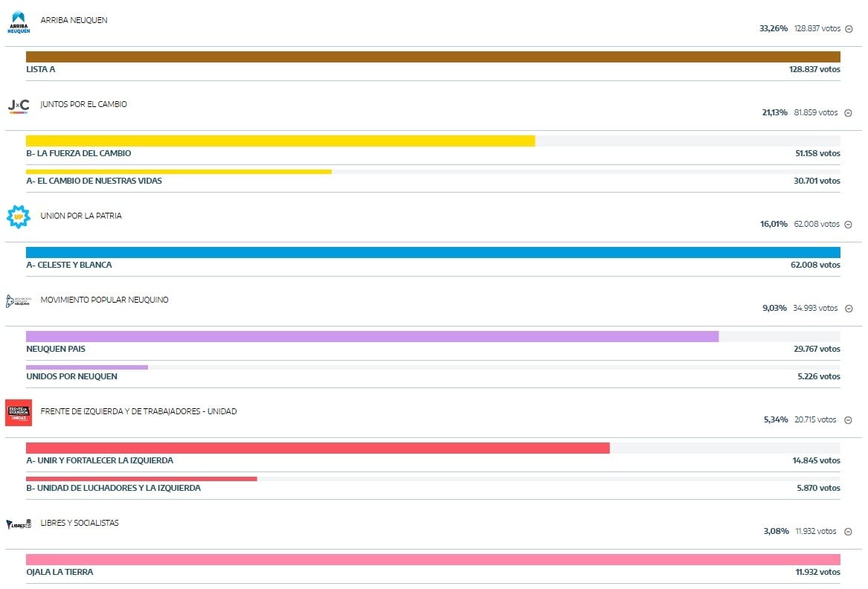The height and width of the screenshot is (589, 868).
Task: Click the 5.870 votos list count
Action: [819, 488]
